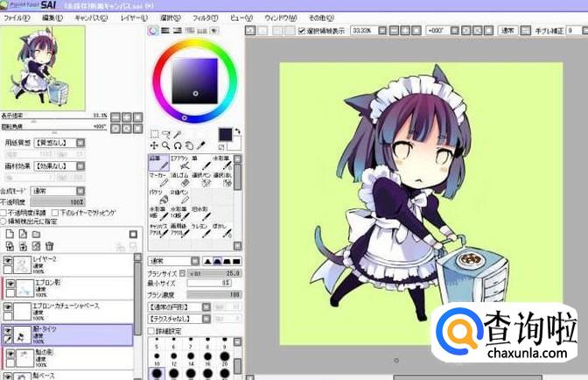Hide the 服の影 layer eye
The width and height of the screenshot is (588, 380).
click(10, 354)
